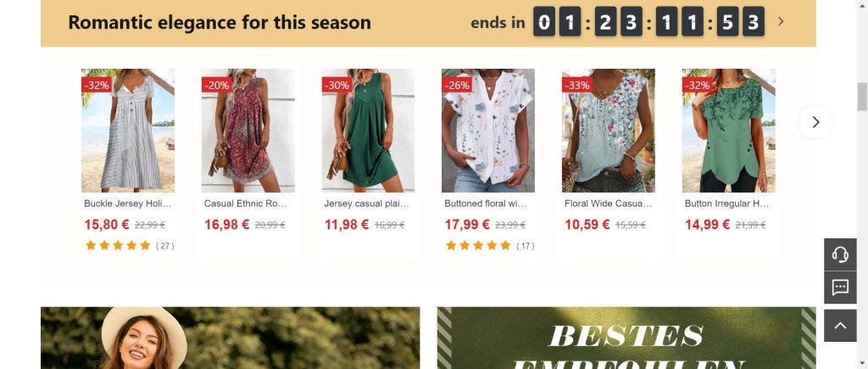Screen dimensions: 868x369
Task: Open Casual Ethnic Round dress title
Action: pyautogui.click(x=246, y=204)
